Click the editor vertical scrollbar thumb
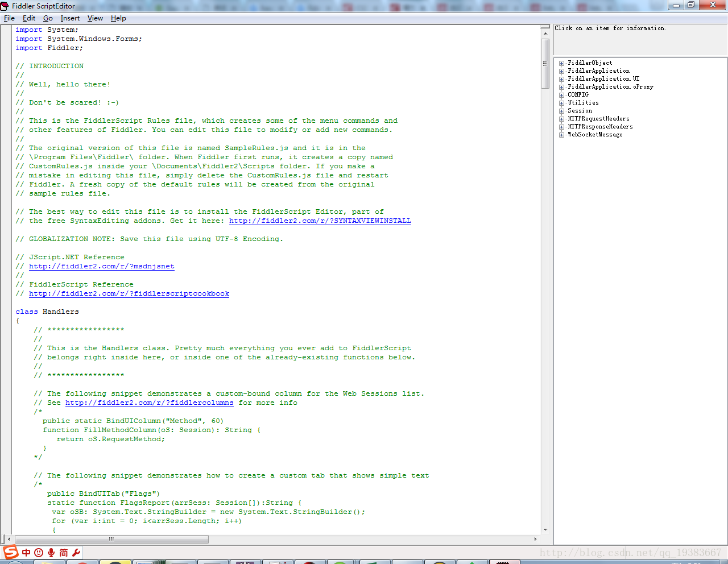The width and height of the screenshot is (728, 564). pos(545,63)
